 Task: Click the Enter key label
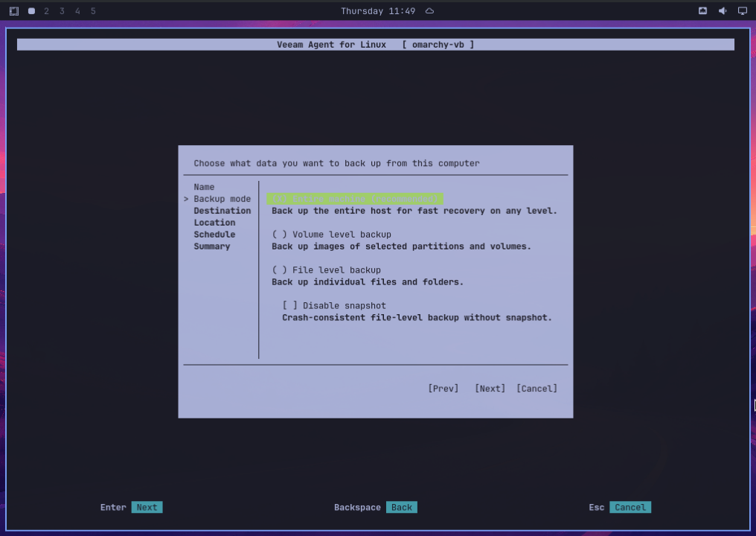click(x=113, y=507)
